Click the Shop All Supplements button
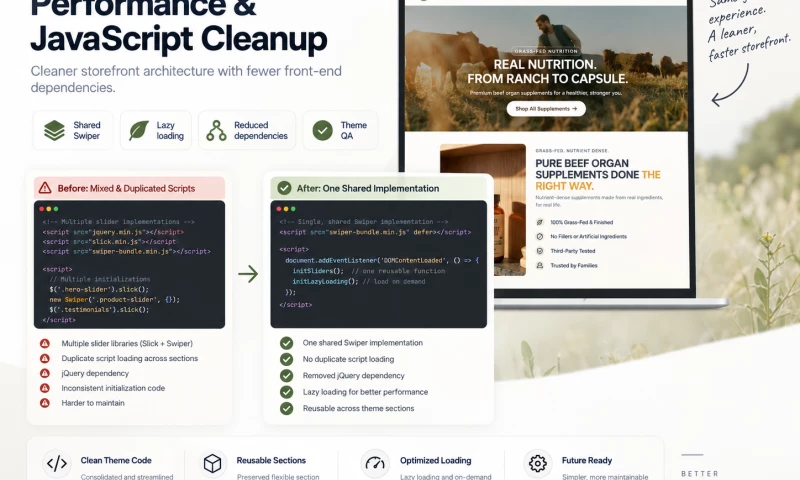 tap(546, 109)
